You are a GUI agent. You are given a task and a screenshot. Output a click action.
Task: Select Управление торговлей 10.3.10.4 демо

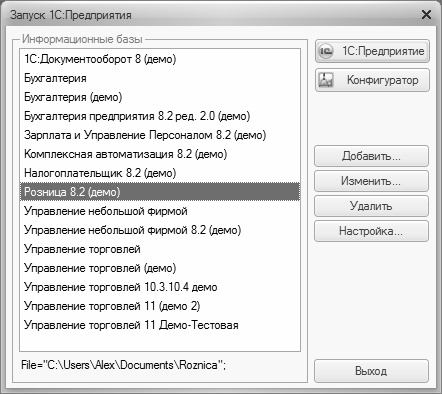click(x=160, y=287)
